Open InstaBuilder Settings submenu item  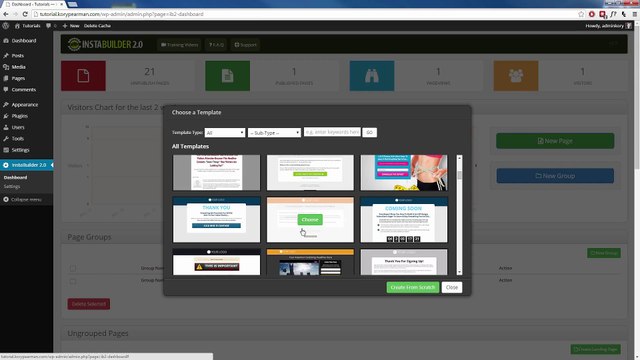click(x=12, y=187)
